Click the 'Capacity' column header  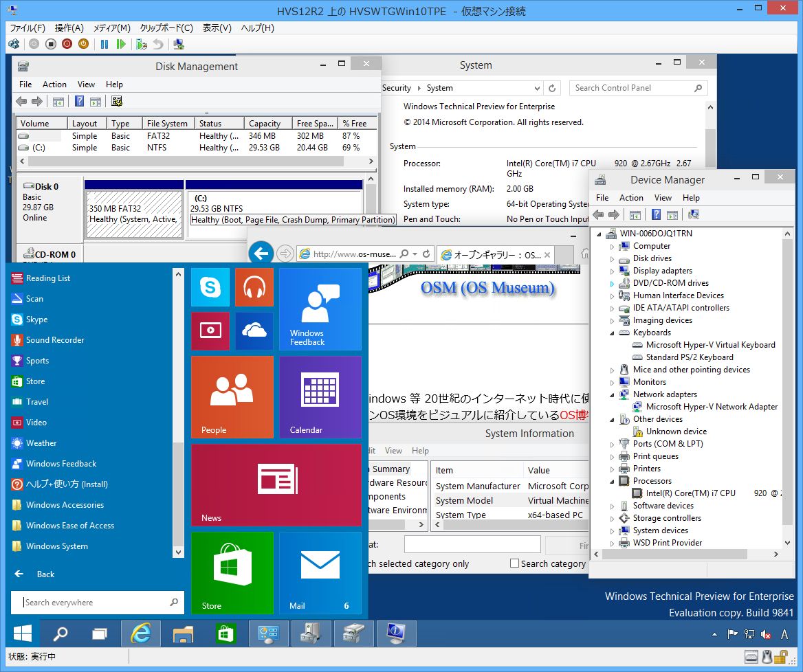coord(269,124)
